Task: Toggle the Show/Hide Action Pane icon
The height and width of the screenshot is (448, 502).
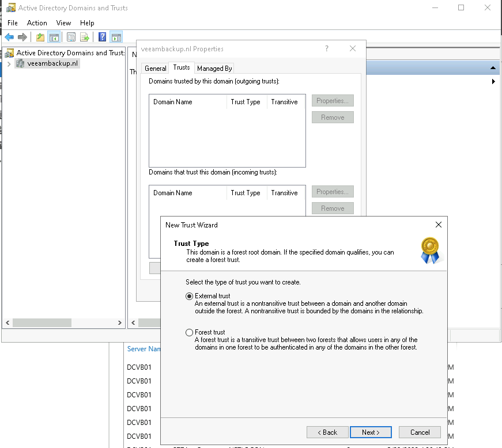Action: coord(116,37)
